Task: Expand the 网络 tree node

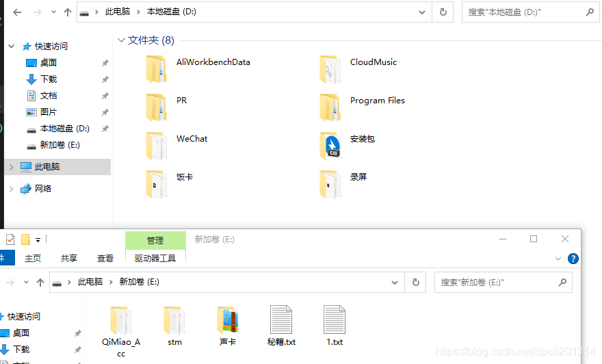Action: (x=11, y=189)
